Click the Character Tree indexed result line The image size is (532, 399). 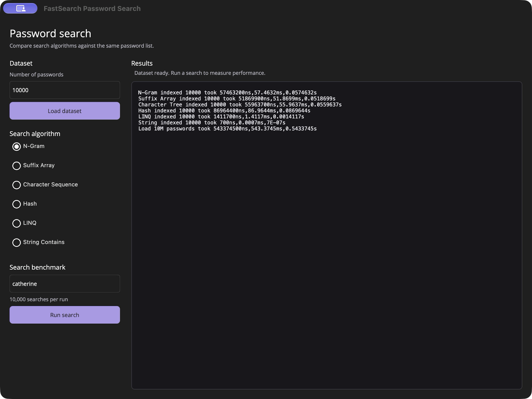coord(240,105)
